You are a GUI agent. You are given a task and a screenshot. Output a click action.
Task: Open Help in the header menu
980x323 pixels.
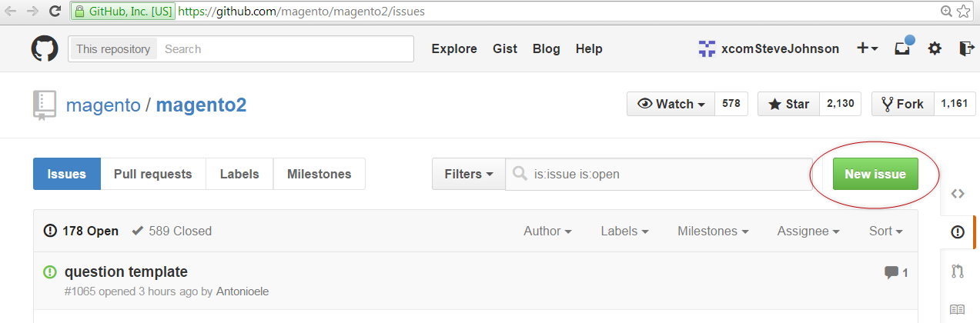589,48
